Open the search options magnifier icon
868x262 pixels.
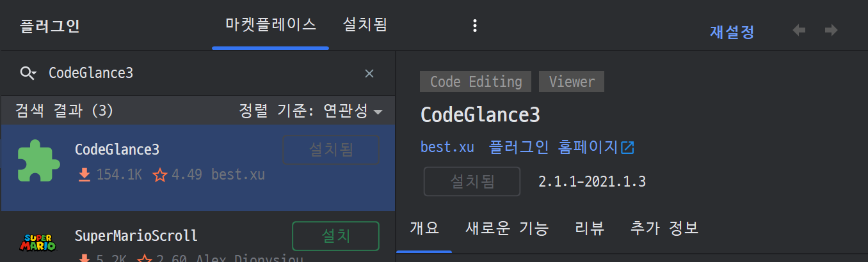(28, 73)
